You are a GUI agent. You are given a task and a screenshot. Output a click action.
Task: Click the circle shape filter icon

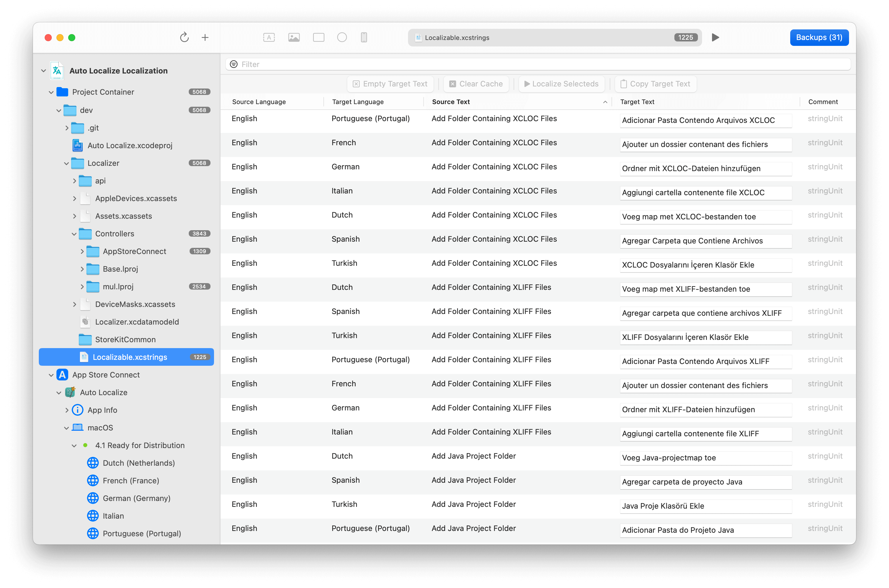point(342,37)
